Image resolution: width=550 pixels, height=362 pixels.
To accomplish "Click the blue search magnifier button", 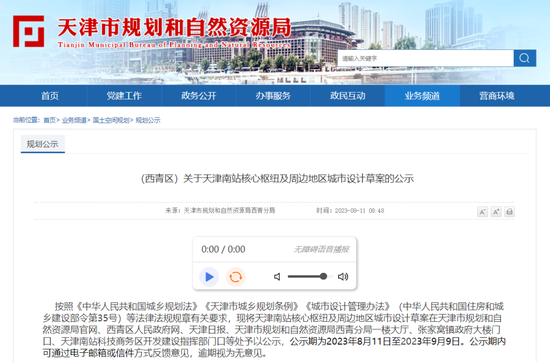I will (x=524, y=58).
